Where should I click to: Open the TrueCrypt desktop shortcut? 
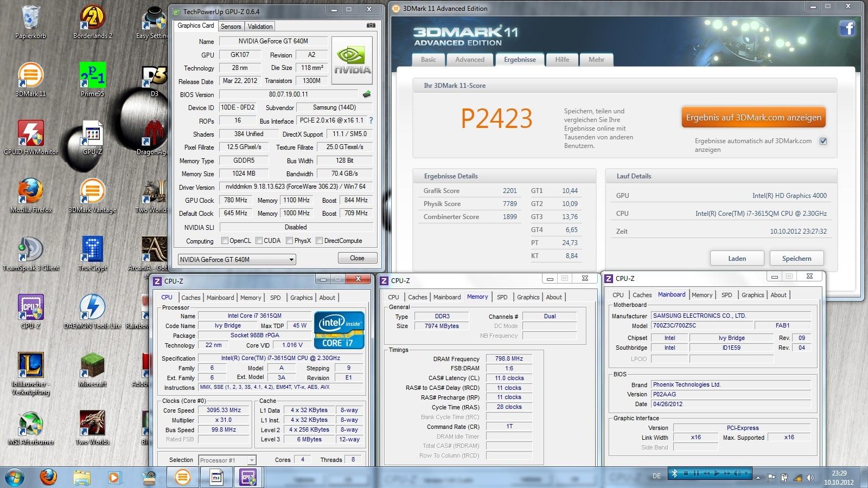[x=92, y=254]
